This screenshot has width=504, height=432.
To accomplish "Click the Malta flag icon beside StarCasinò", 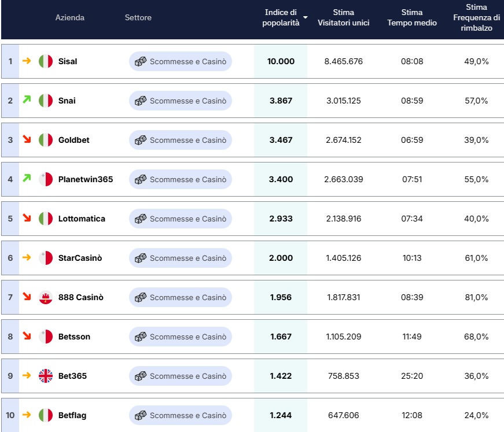I will pos(46,258).
